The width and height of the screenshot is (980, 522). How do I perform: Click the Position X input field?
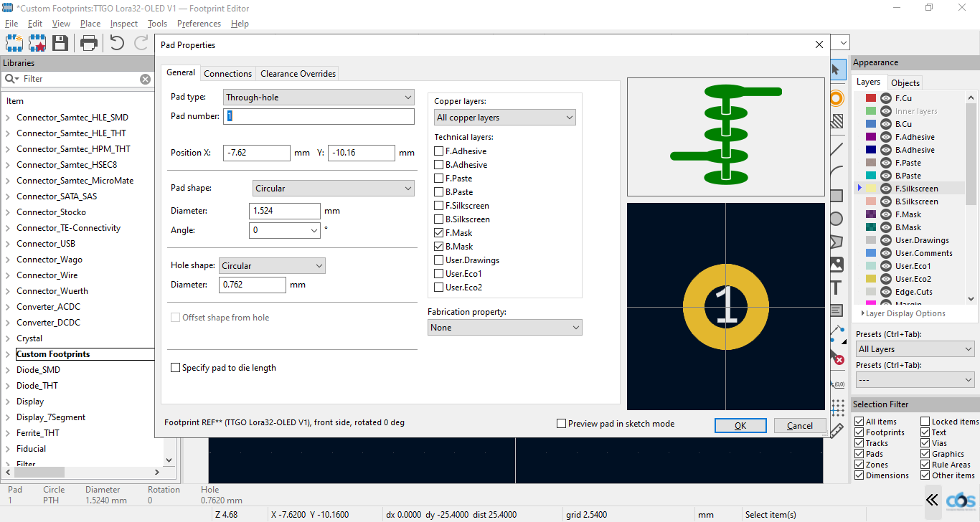point(257,153)
